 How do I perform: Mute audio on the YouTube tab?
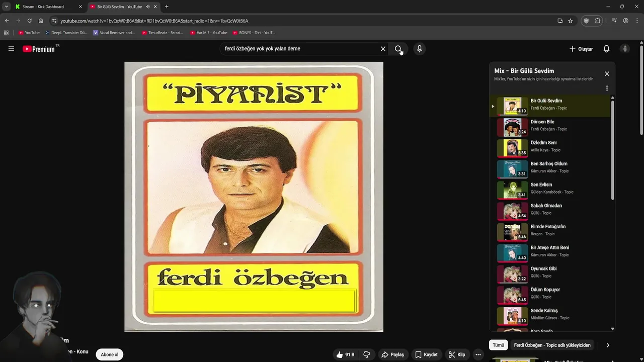click(x=148, y=7)
